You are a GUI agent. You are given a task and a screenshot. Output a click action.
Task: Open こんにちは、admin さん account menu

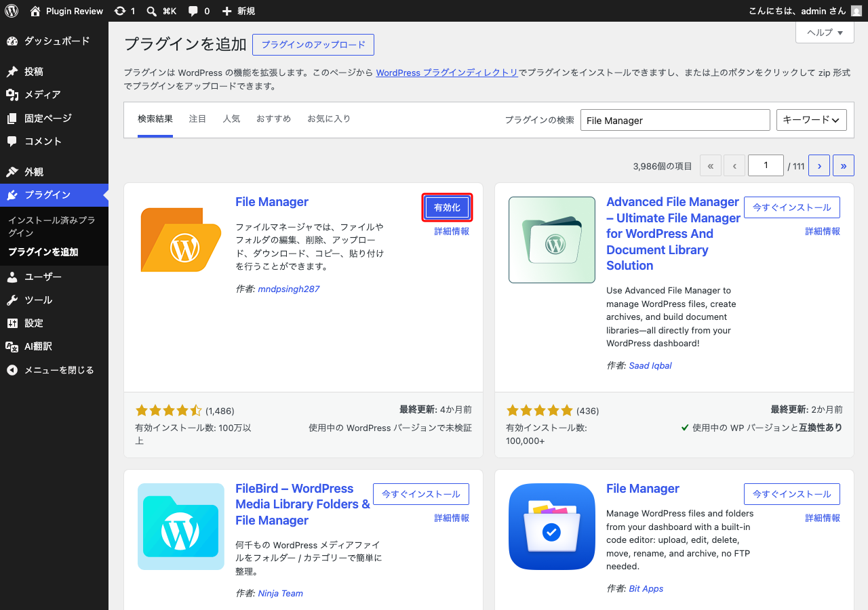[806, 11]
